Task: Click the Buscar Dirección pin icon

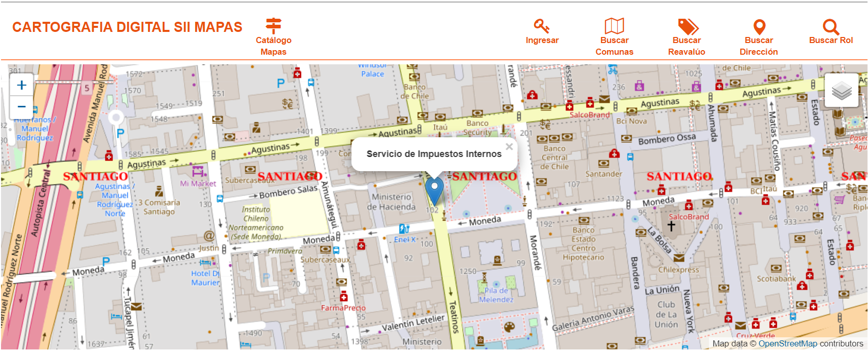Action: (x=759, y=26)
